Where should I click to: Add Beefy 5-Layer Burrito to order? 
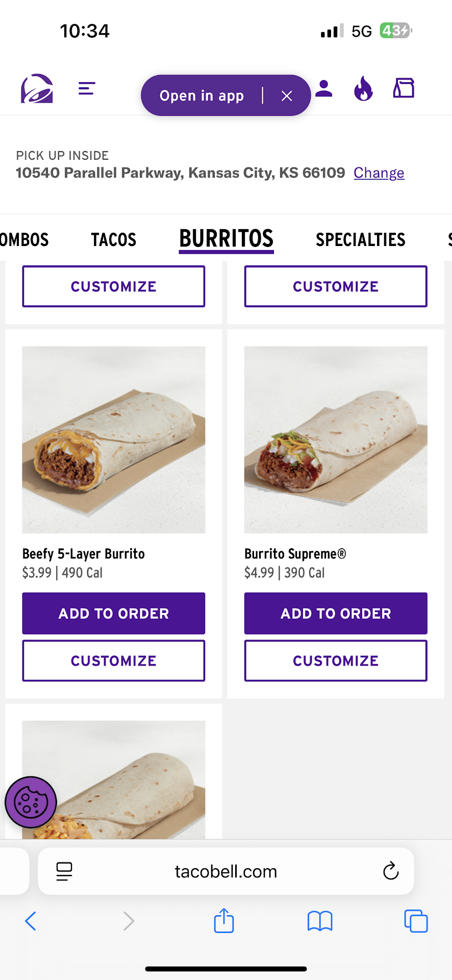pos(114,613)
